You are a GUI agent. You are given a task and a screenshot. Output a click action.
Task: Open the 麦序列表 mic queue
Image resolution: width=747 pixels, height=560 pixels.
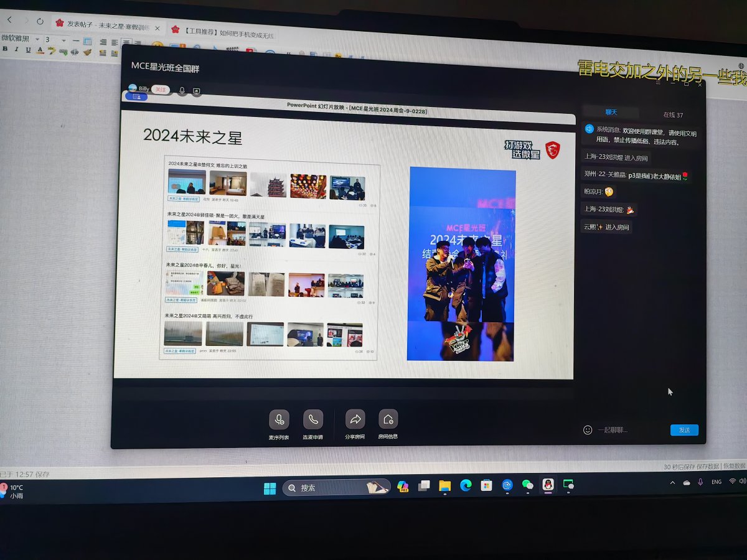click(x=279, y=420)
